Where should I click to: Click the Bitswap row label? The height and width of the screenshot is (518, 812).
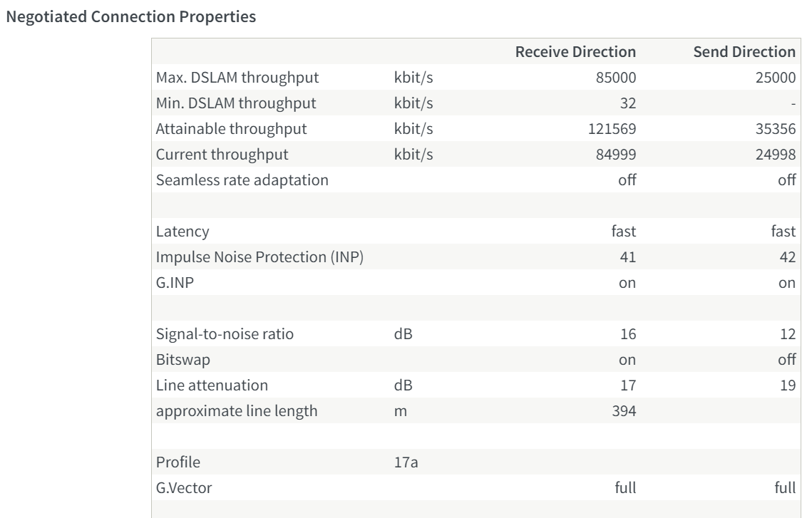pos(183,360)
